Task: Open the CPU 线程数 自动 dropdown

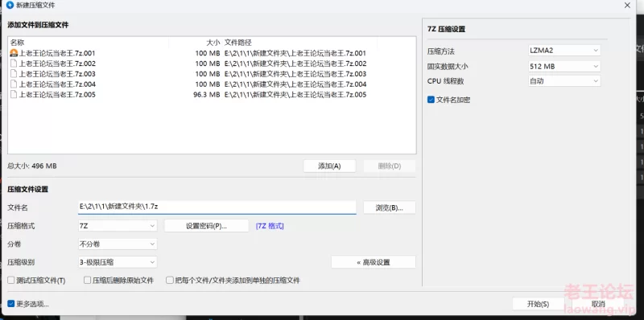Action: click(x=564, y=81)
